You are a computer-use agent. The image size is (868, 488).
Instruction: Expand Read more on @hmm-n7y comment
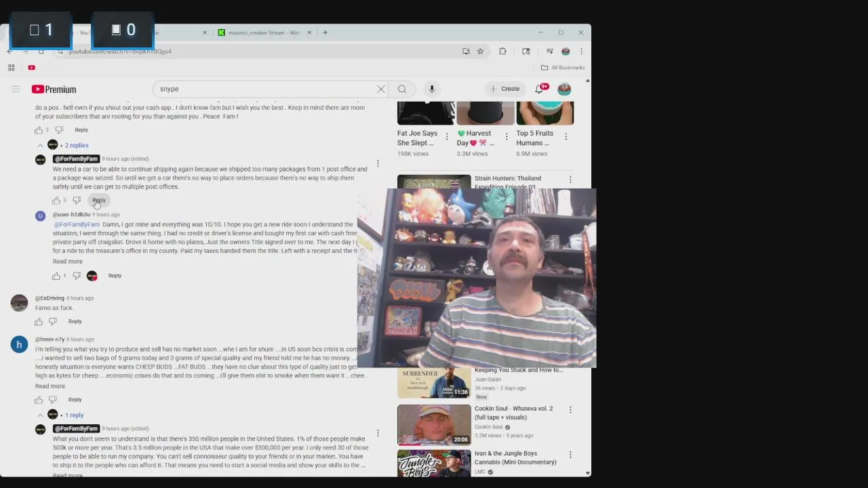[50, 386]
